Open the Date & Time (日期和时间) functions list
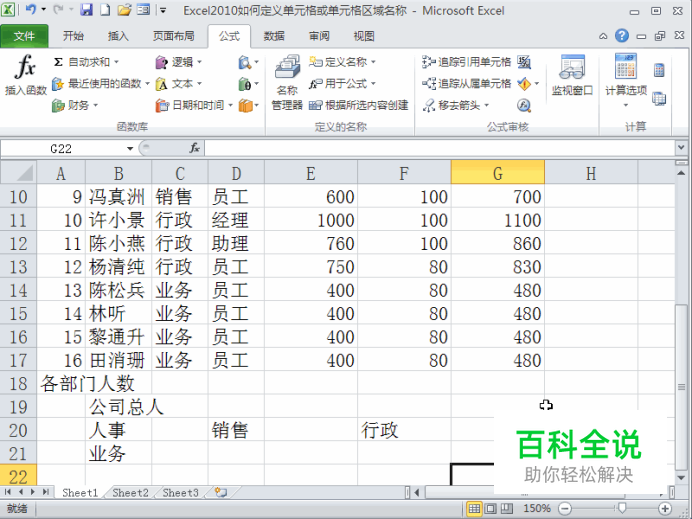Screen dimensions: 692x519 (194, 105)
